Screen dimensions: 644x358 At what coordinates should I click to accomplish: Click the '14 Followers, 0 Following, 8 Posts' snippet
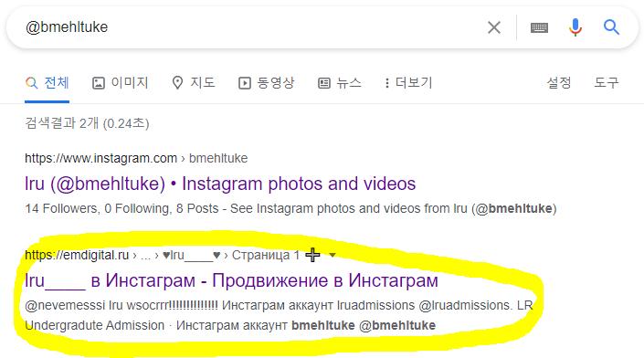[x=121, y=208]
